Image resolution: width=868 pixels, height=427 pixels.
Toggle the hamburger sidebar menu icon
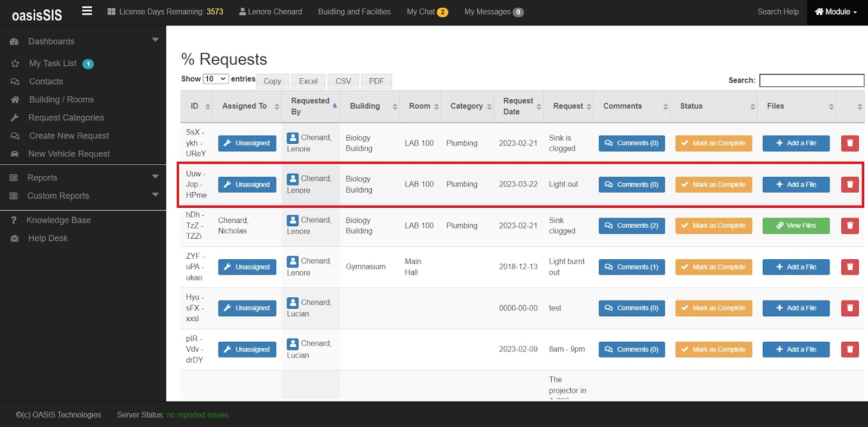pyautogui.click(x=87, y=11)
